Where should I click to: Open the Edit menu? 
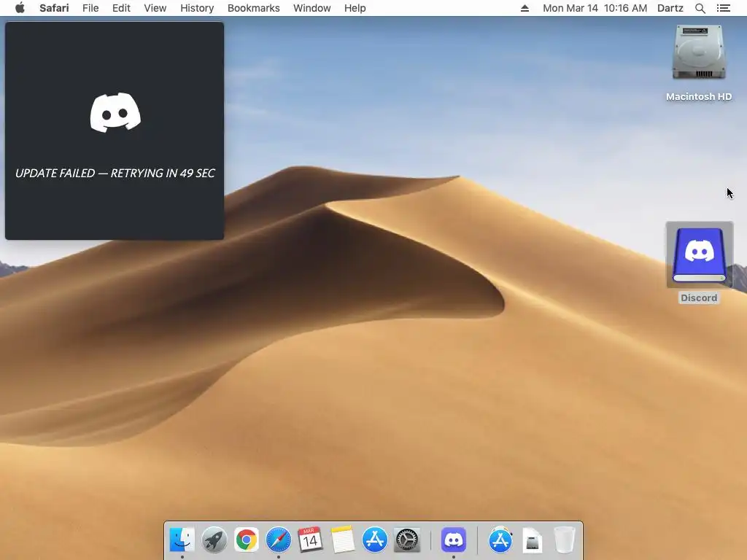(x=121, y=8)
